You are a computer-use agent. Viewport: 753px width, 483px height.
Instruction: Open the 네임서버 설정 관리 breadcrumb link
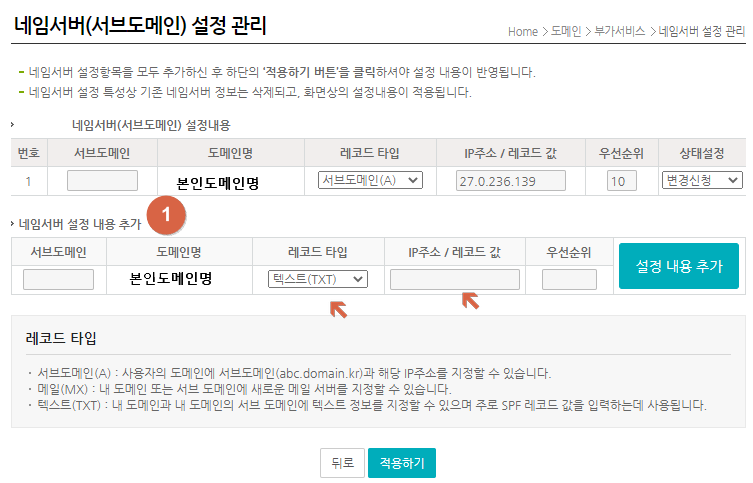[701, 32]
